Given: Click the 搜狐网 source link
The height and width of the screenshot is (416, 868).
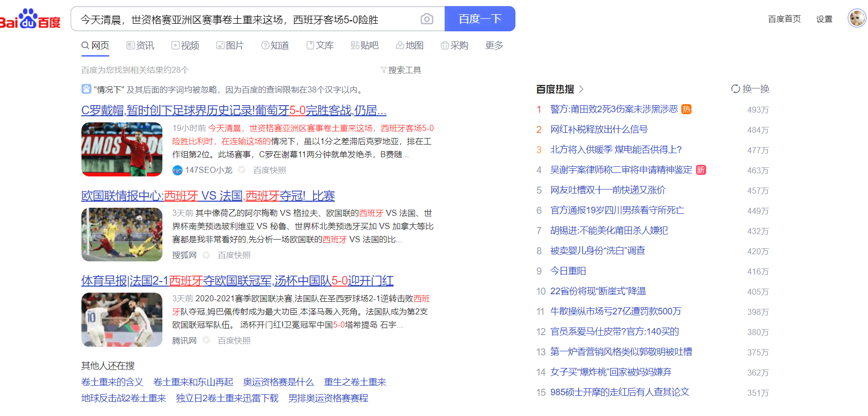Looking at the screenshot, I should tap(184, 255).
